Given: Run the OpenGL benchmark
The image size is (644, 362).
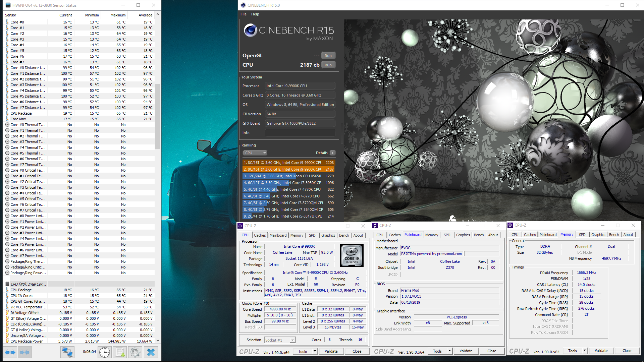Looking at the screenshot, I should point(328,56).
